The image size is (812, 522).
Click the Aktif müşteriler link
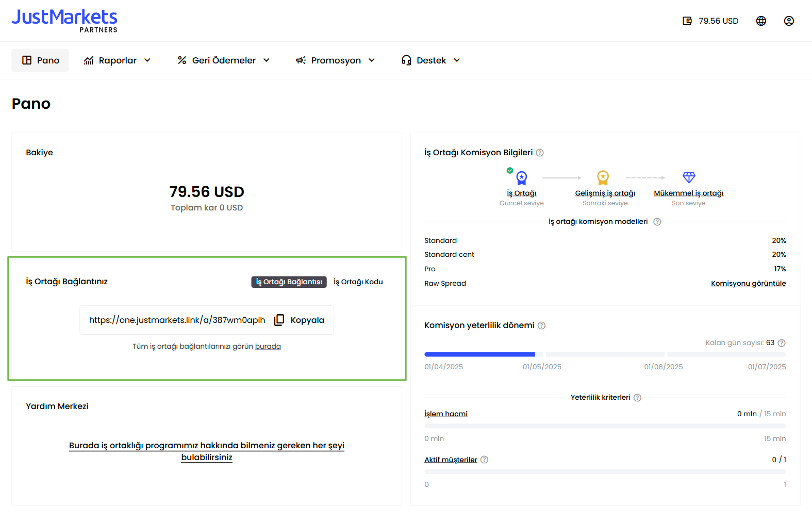(x=451, y=460)
